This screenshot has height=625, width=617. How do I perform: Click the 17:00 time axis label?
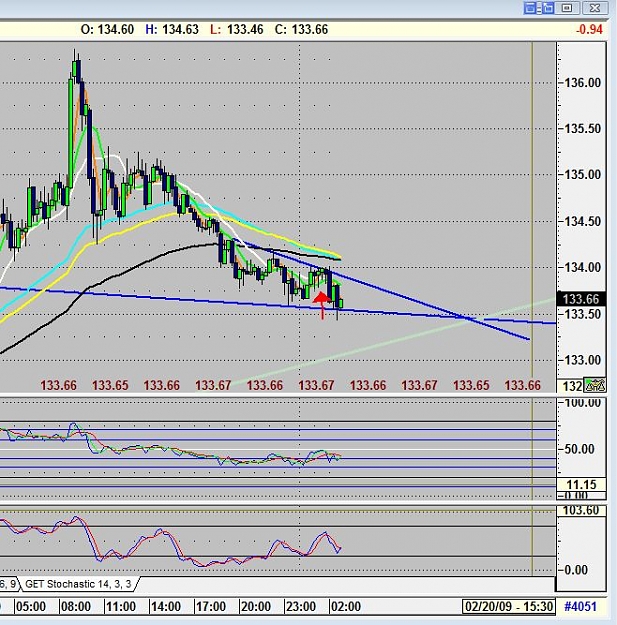coord(211,607)
